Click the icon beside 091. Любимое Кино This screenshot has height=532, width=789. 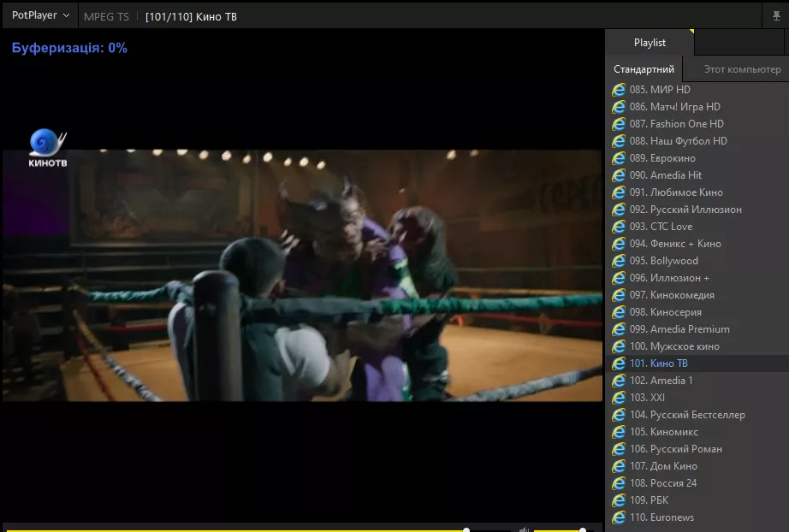pyautogui.click(x=619, y=192)
